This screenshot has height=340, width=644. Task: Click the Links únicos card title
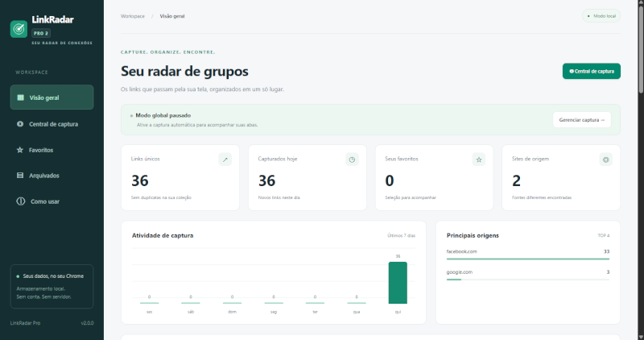(x=146, y=159)
